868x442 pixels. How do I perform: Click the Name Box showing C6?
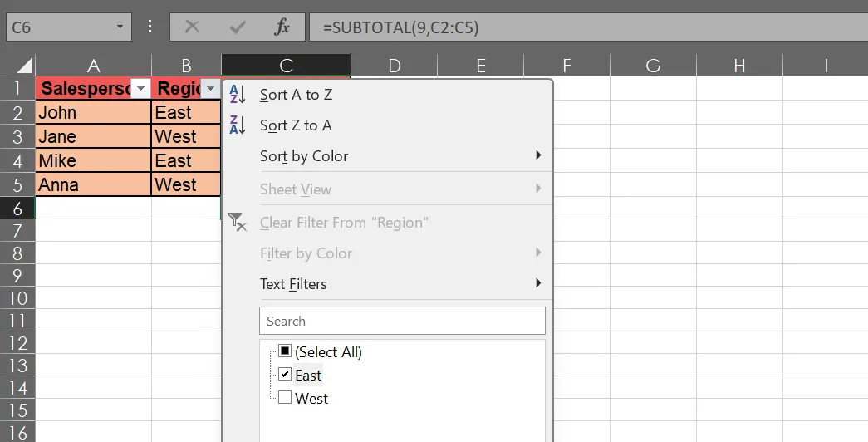coord(69,27)
